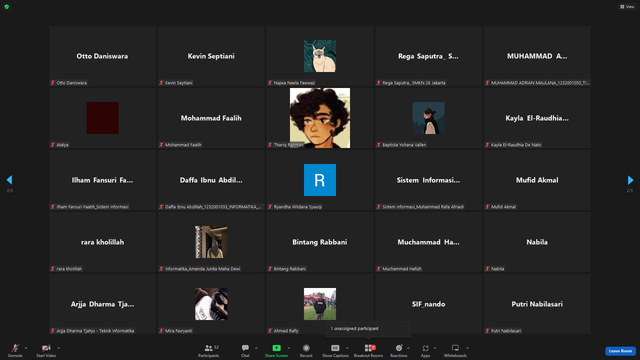Open Breakout Rooms
The image size is (640, 360).
(369, 350)
